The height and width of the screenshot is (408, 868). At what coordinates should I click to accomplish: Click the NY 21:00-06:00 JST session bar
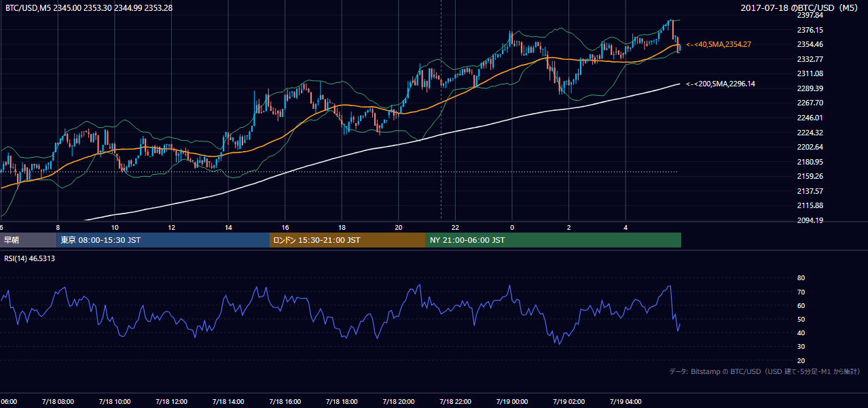click(554, 240)
